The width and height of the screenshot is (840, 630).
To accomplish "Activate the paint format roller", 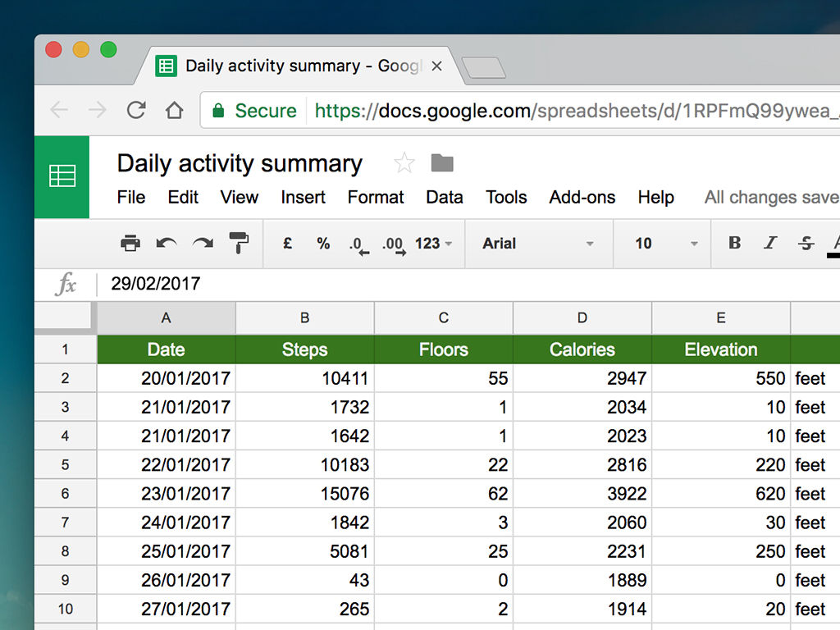I will click(x=239, y=243).
